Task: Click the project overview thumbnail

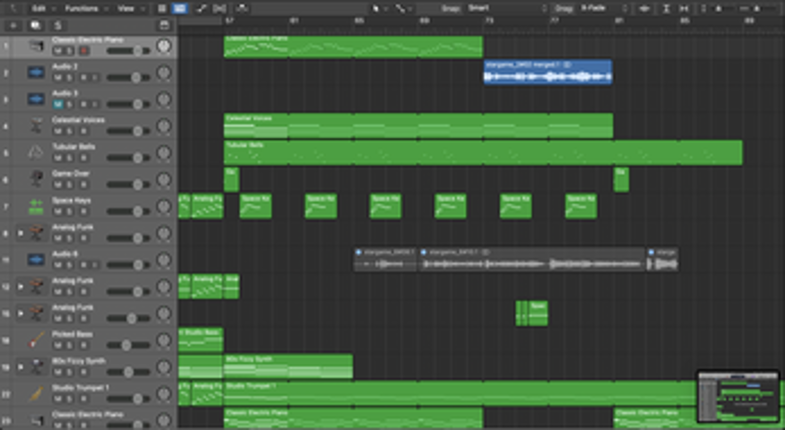Action: (x=738, y=396)
